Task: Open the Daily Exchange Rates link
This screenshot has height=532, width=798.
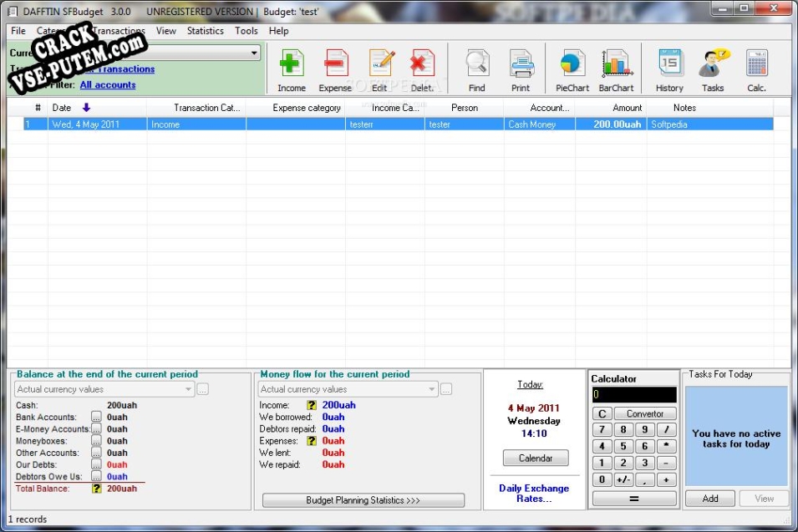Action: pyautogui.click(x=534, y=494)
